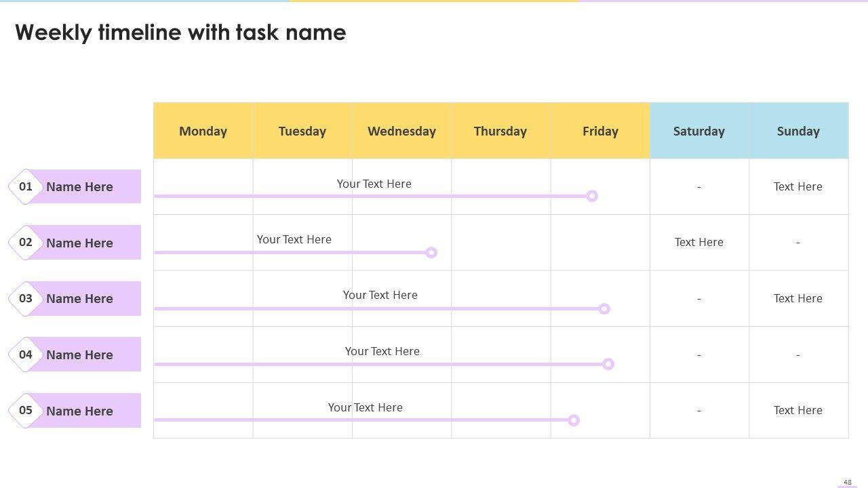Click the Friday column header
This screenshot has width=868, height=488.
[x=600, y=131]
